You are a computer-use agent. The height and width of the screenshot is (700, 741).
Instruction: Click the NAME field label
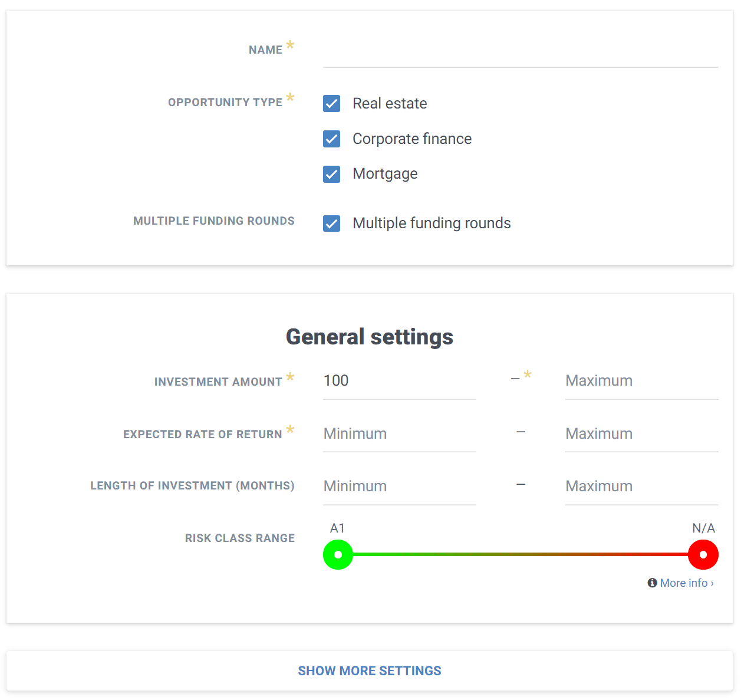[x=265, y=50]
